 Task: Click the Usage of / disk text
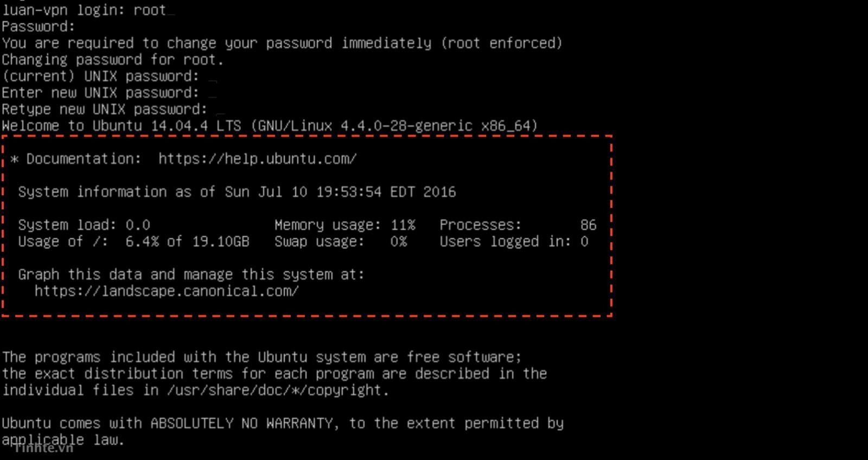coord(133,242)
